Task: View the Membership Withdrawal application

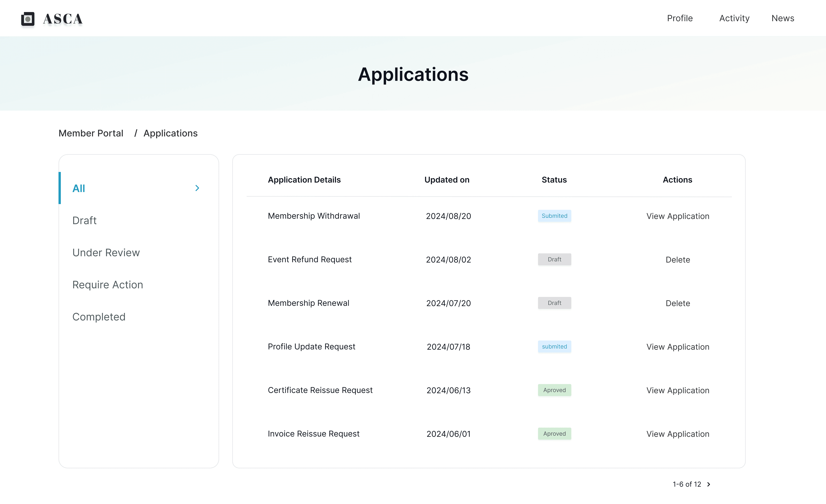Action: (x=677, y=216)
